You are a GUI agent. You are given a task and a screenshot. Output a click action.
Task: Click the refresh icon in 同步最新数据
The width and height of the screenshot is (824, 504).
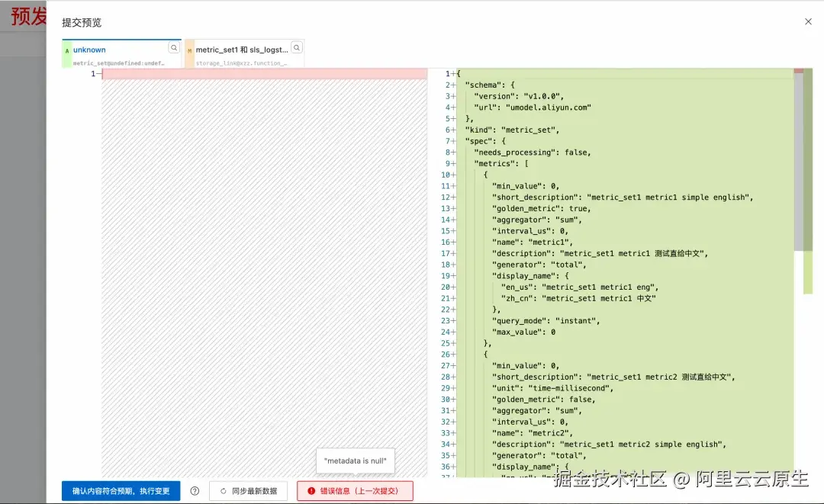224,491
